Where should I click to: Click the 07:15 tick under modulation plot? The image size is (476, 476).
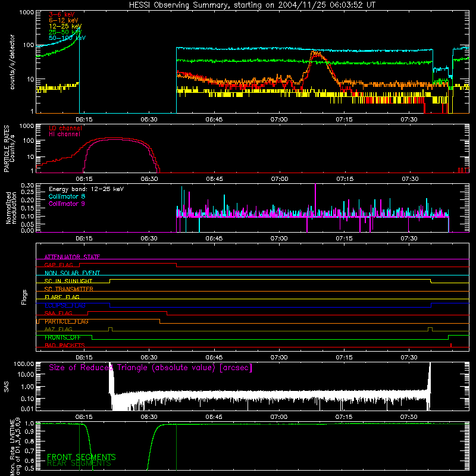(345, 239)
